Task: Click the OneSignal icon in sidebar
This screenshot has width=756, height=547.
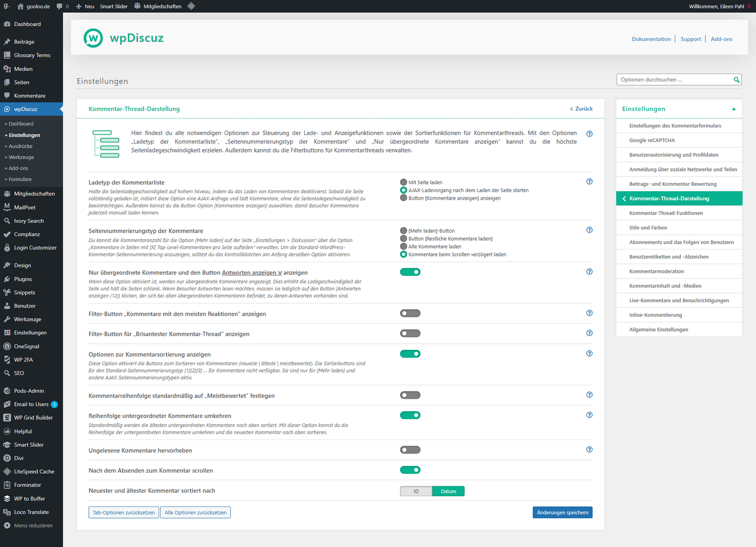Action: (x=7, y=346)
